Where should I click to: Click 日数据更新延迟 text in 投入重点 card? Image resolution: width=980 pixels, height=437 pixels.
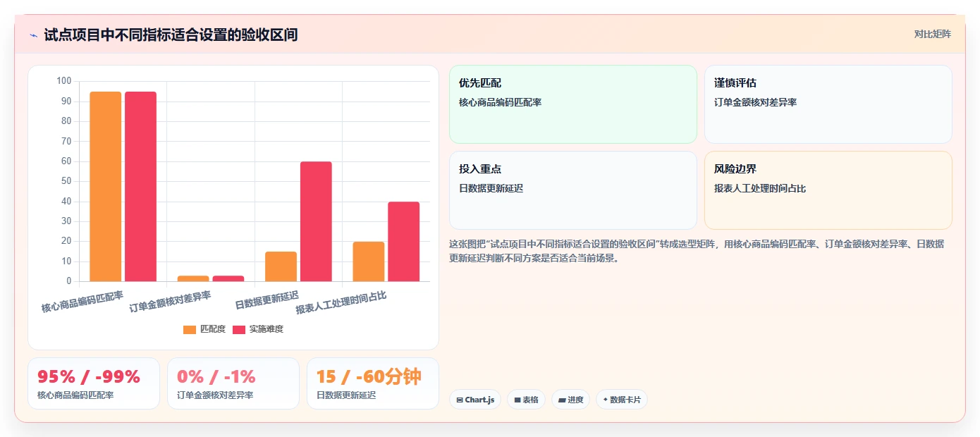point(491,188)
